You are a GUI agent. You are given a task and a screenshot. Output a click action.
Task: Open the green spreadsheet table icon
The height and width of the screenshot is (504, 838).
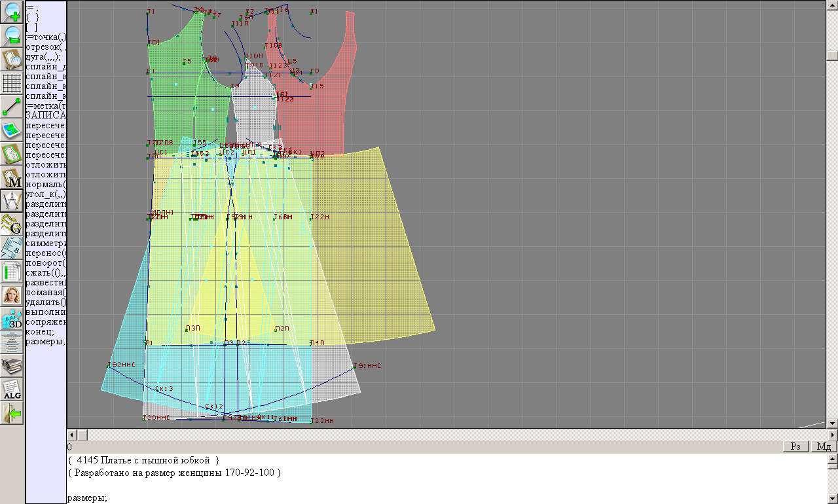click(12, 272)
